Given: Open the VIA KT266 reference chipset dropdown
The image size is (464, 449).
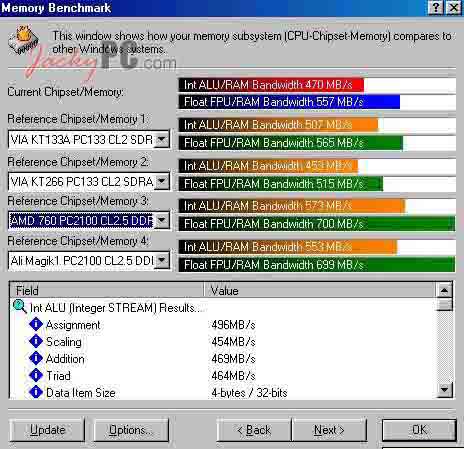Looking at the screenshot, I should [x=162, y=182].
